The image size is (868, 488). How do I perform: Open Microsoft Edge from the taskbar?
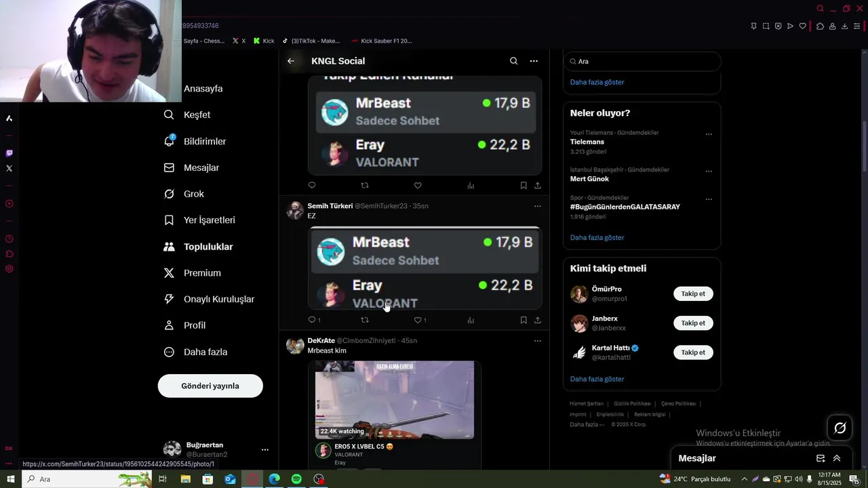[x=274, y=479]
